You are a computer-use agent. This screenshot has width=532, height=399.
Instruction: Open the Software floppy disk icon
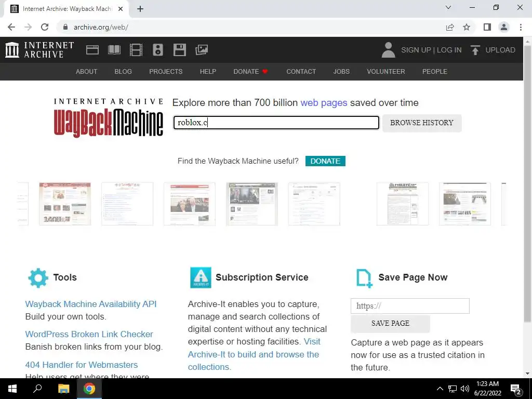[179, 50]
